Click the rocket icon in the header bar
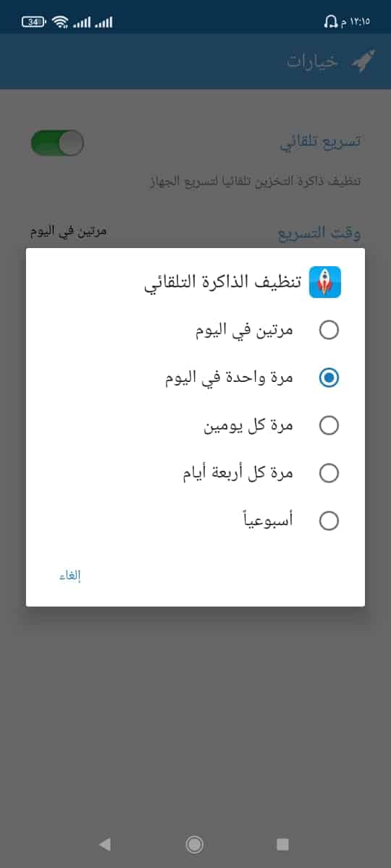 click(363, 61)
